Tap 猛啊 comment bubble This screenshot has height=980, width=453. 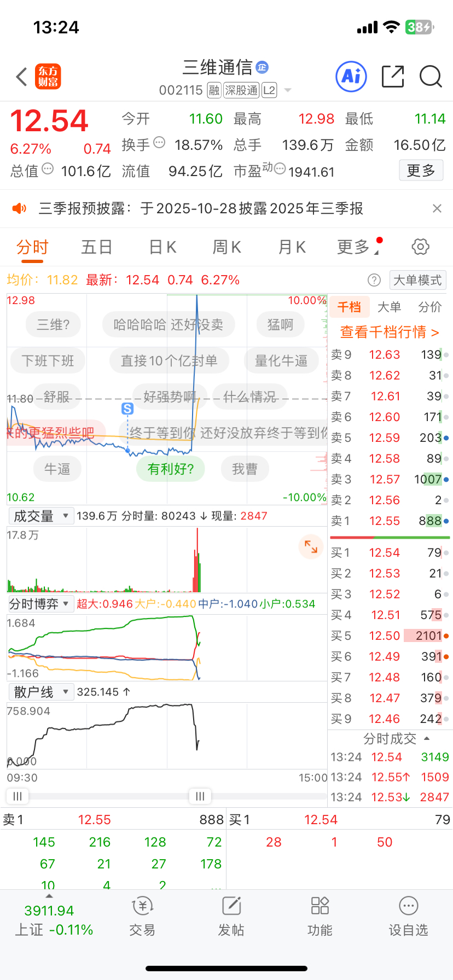(x=280, y=325)
